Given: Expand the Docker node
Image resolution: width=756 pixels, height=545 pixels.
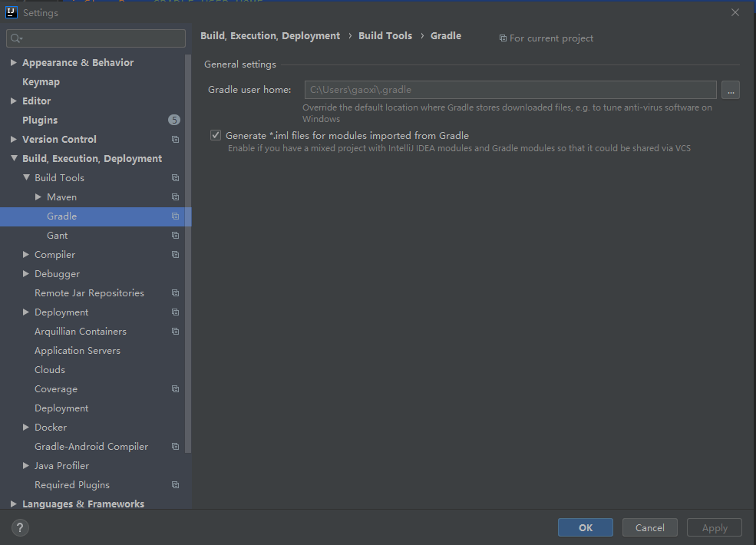Looking at the screenshot, I should click(x=26, y=428).
